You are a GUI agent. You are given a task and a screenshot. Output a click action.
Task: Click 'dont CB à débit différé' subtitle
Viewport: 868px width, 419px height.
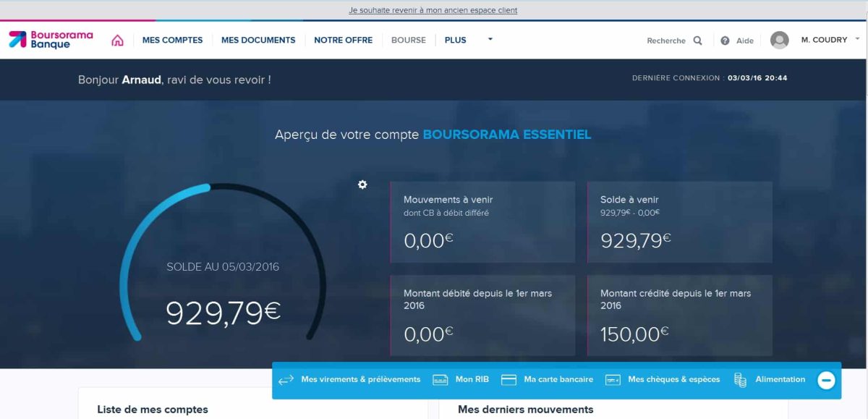[x=446, y=213]
